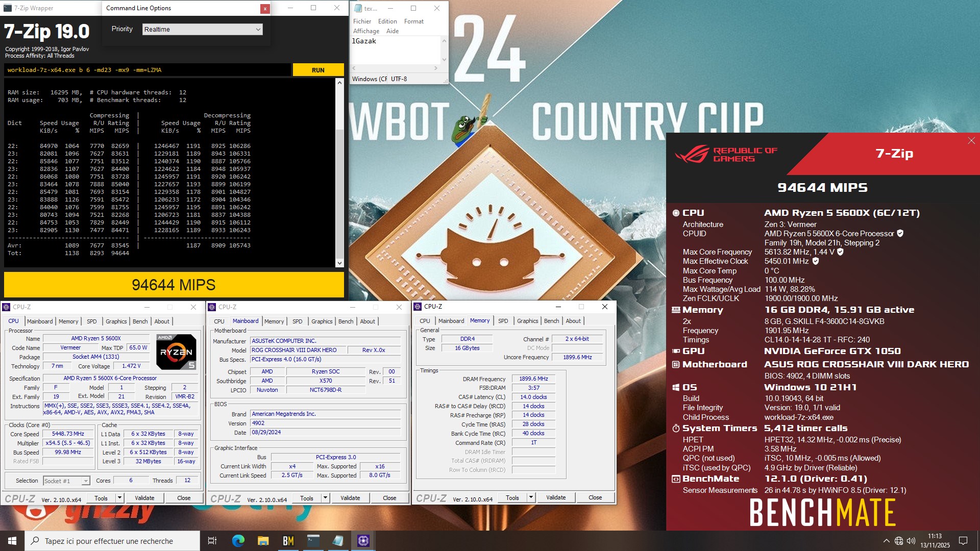Open the network tray icon

899,541
